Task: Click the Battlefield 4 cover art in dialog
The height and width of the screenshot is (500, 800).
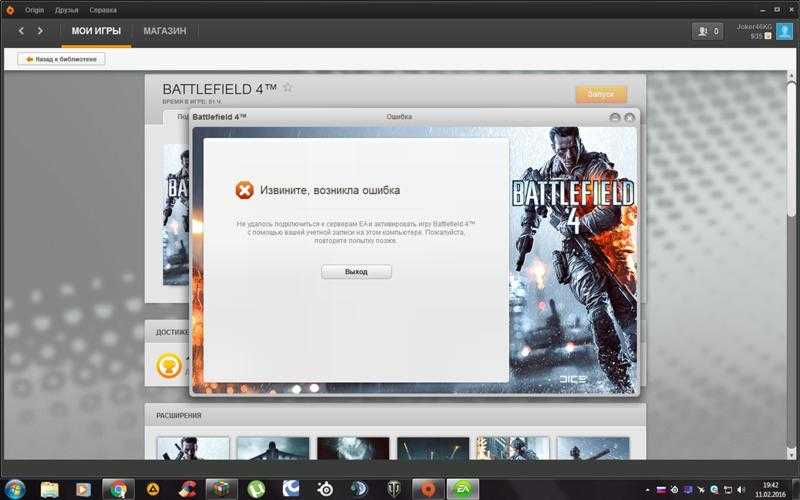Action: point(573,259)
